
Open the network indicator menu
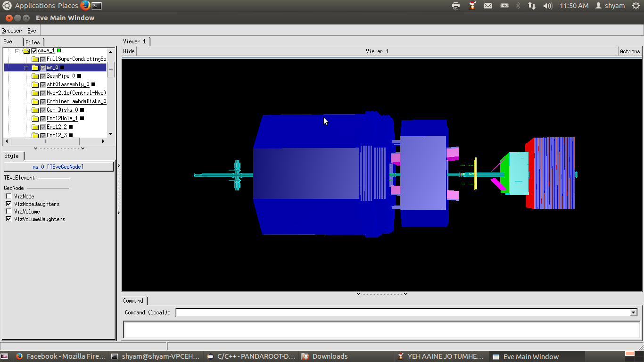click(532, 6)
